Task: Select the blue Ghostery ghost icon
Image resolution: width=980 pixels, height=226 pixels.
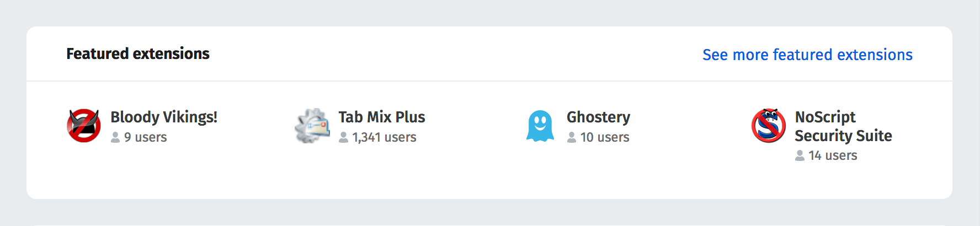Action: (x=540, y=126)
